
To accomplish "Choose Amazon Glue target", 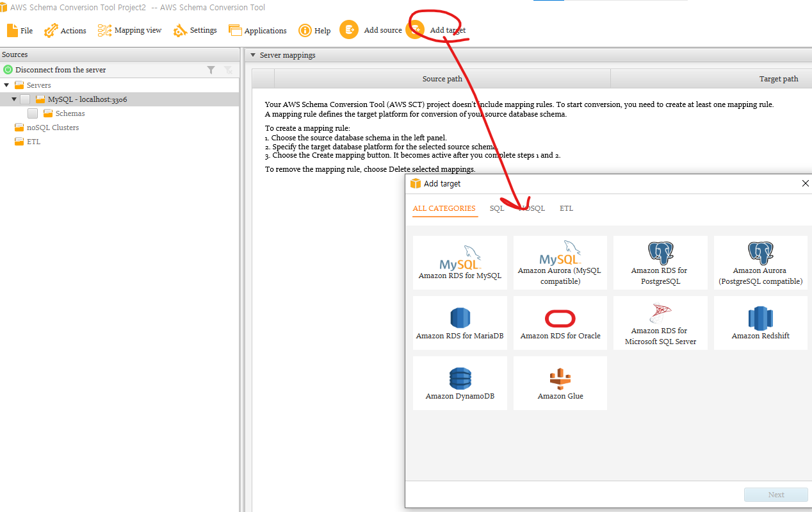I will point(560,383).
